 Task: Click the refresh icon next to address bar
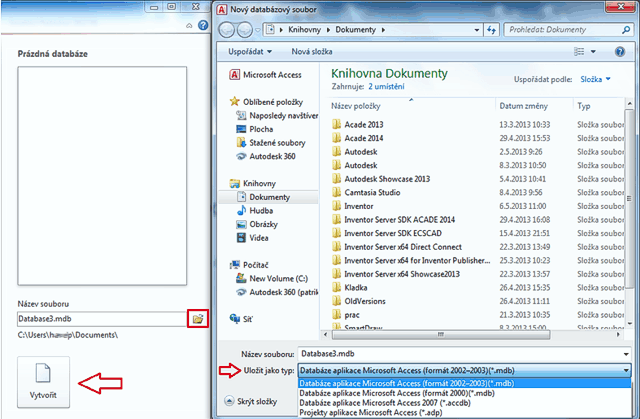[491, 30]
